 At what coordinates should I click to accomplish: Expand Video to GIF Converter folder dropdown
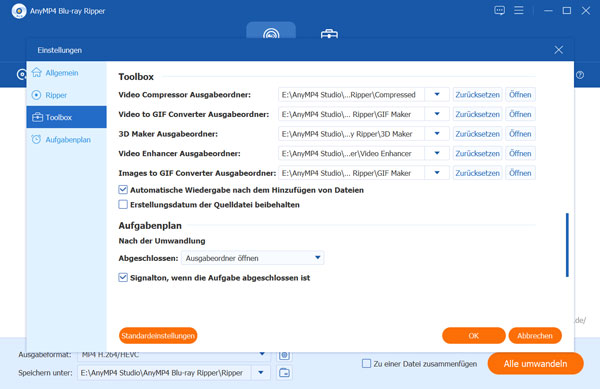[x=437, y=114]
